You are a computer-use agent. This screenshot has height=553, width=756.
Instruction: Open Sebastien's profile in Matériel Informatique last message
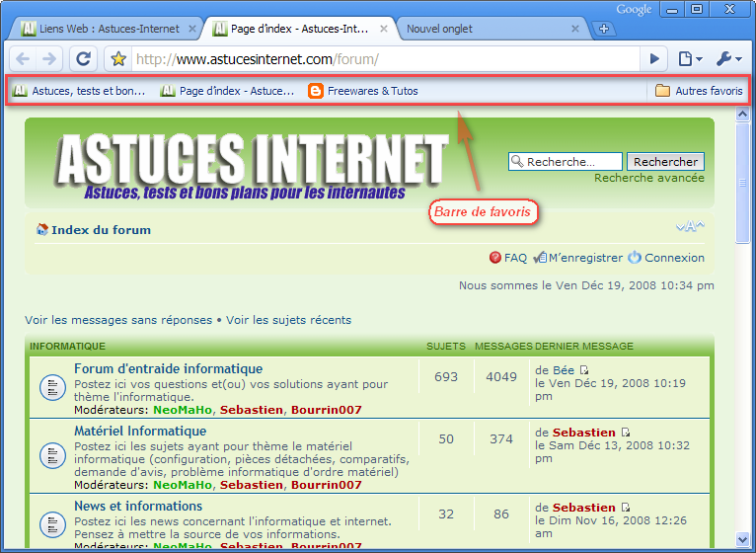click(x=584, y=433)
